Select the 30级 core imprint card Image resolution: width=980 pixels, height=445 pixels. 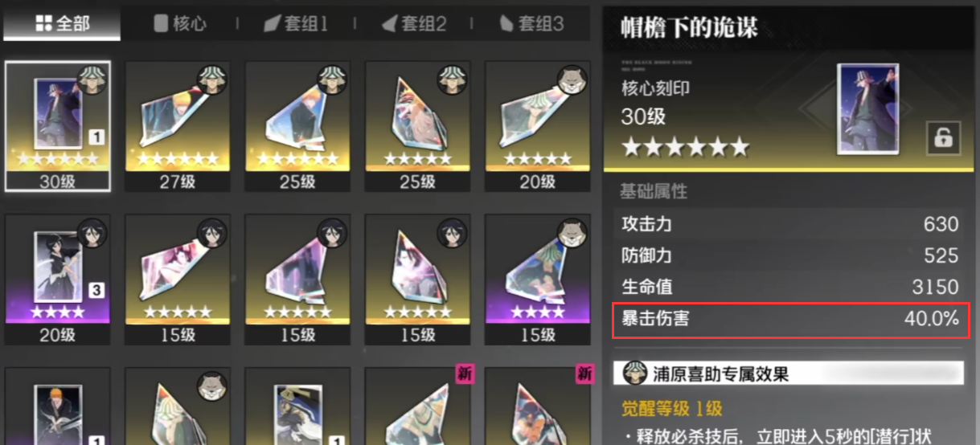click(x=58, y=126)
